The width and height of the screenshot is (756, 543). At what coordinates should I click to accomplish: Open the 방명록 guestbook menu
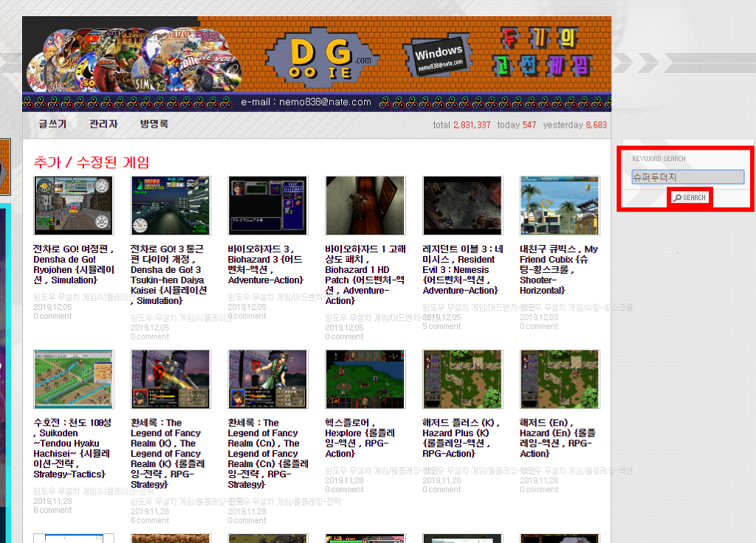154,124
